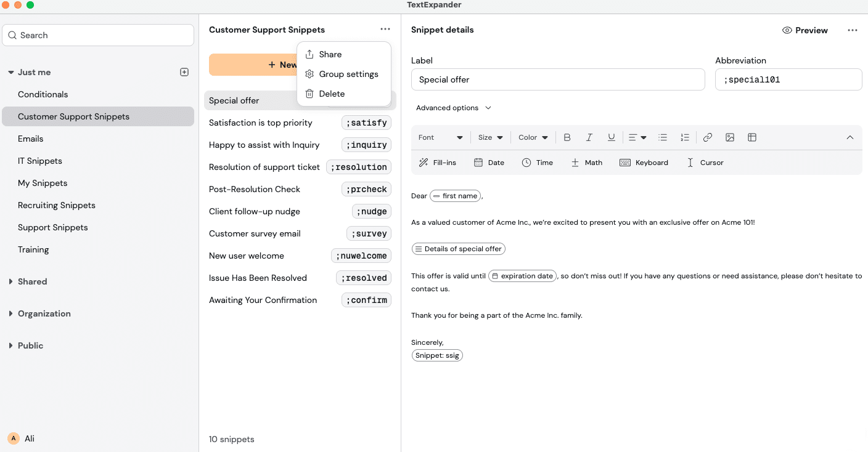Click the Preview button
This screenshot has height=452, width=868.
click(805, 30)
